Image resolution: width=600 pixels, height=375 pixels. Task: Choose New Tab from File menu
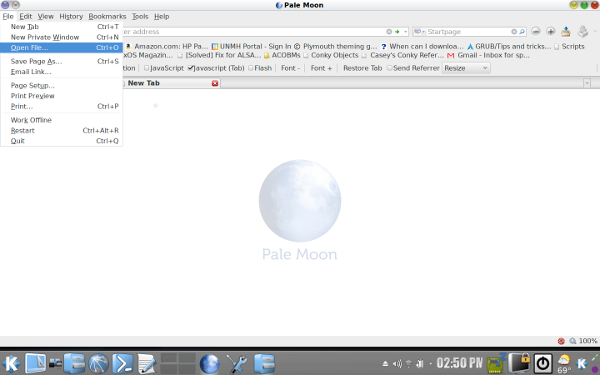(x=61, y=27)
